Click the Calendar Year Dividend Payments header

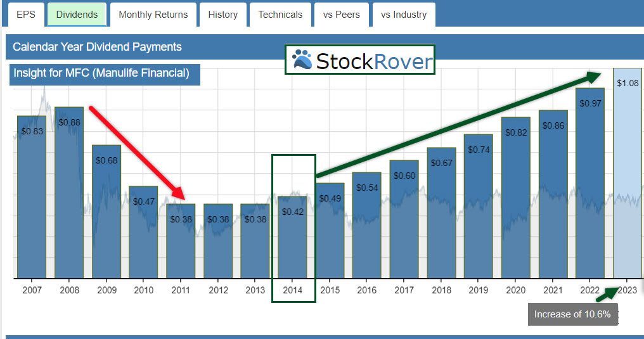97,47
